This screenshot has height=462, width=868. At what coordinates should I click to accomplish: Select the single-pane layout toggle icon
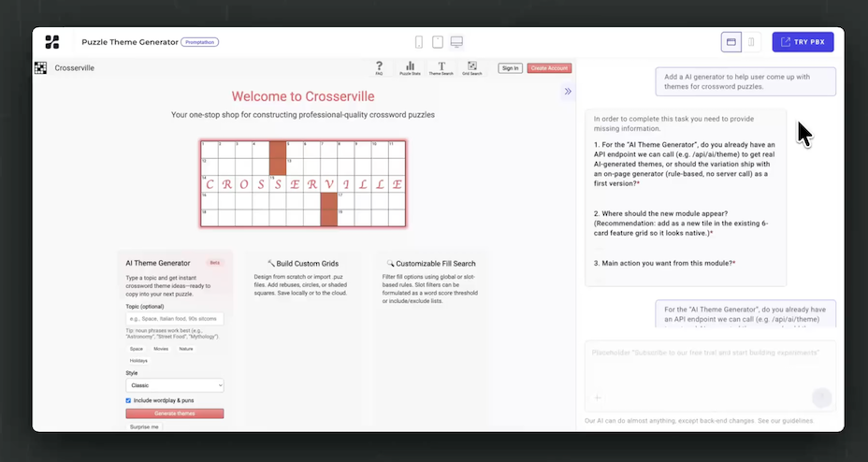(x=731, y=42)
